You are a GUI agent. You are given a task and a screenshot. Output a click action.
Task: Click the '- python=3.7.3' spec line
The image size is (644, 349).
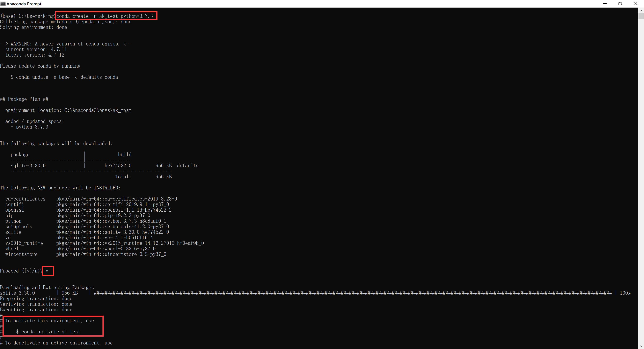tap(30, 127)
